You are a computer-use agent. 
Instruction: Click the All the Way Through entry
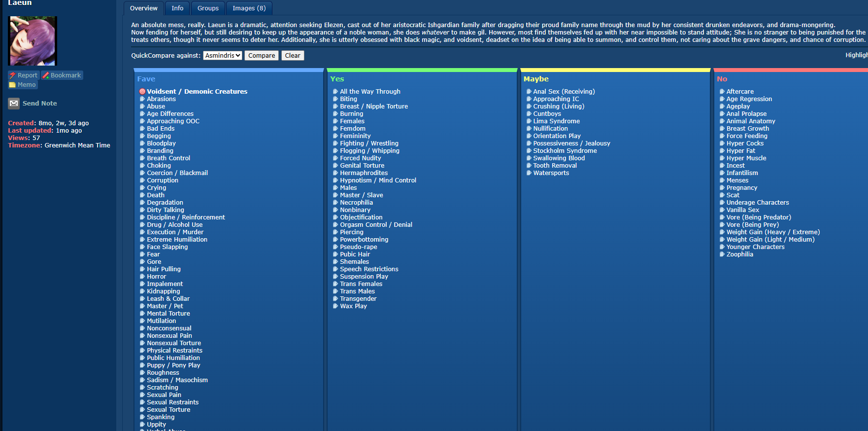pyautogui.click(x=370, y=92)
